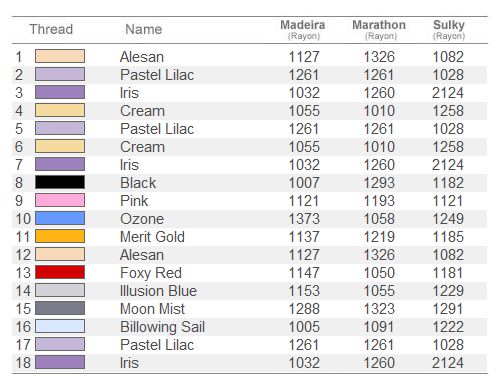Click the Thread column header
Image resolution: width=500 pixels, height=384 pixels.
tap(51, 29)
